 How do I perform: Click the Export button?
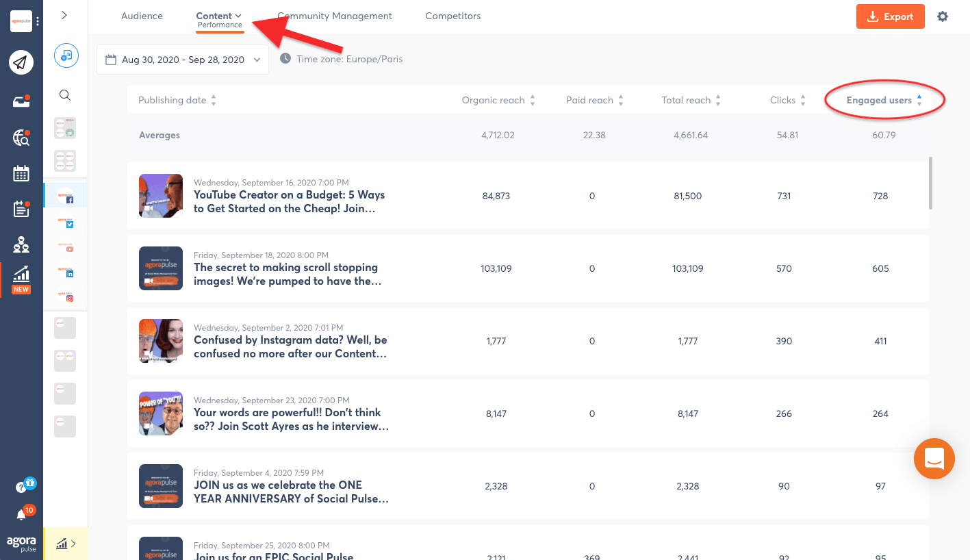890,16
